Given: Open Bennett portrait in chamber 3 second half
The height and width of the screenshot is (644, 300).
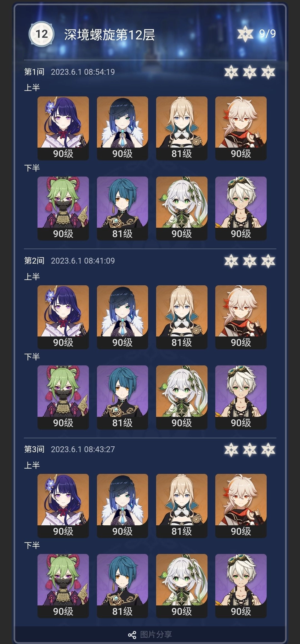Looking at the screenshot, I should [241, 586].
